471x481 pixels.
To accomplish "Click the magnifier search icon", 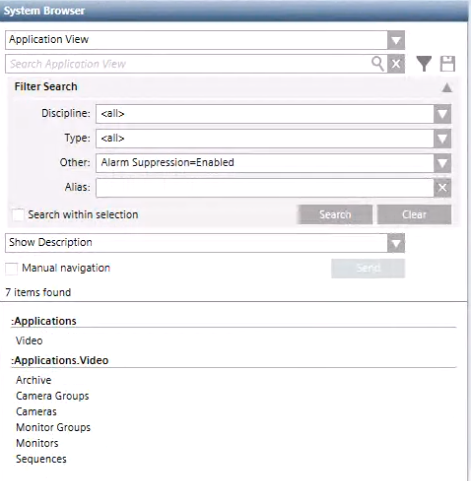I will [378, 63].
